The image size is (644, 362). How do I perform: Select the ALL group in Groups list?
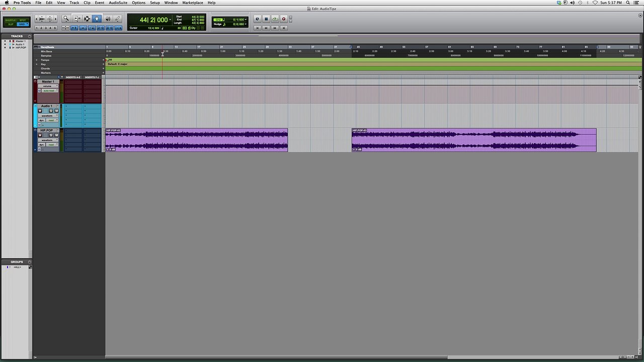[17, 267]
